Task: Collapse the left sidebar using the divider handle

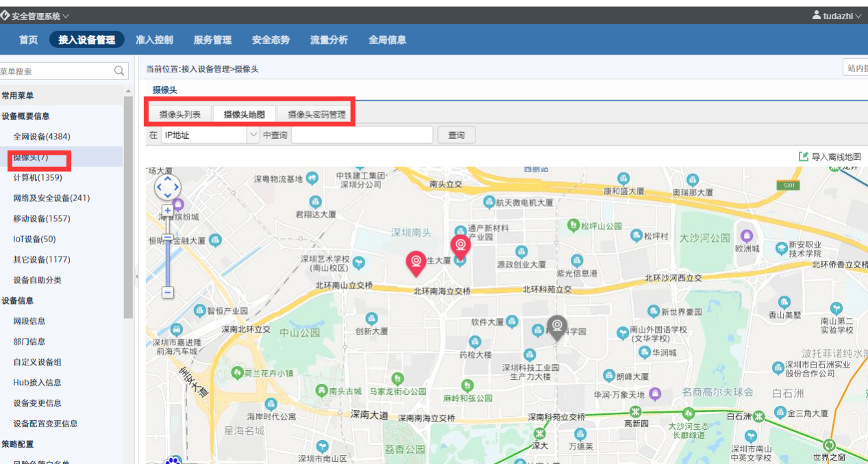Action: pos(136,276)
